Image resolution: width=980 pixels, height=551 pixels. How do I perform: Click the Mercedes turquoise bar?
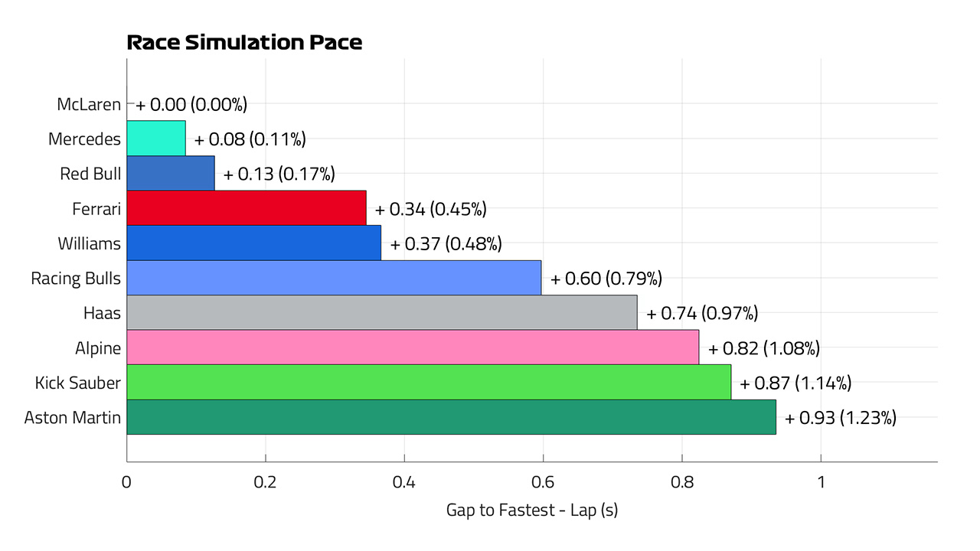pyautogui.click(x=156, y=139)
